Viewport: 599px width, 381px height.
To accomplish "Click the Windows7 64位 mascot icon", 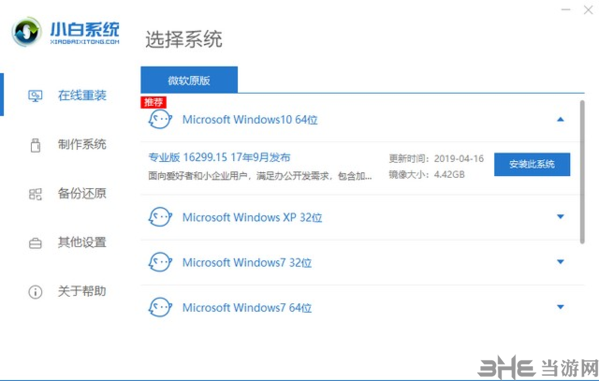I will [160, 307].
